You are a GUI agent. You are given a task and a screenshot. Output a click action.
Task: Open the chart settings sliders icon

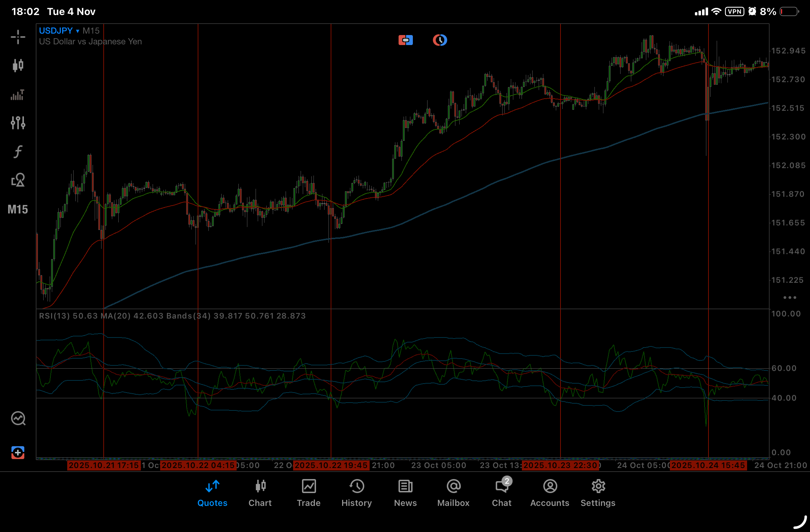[18, 123]
